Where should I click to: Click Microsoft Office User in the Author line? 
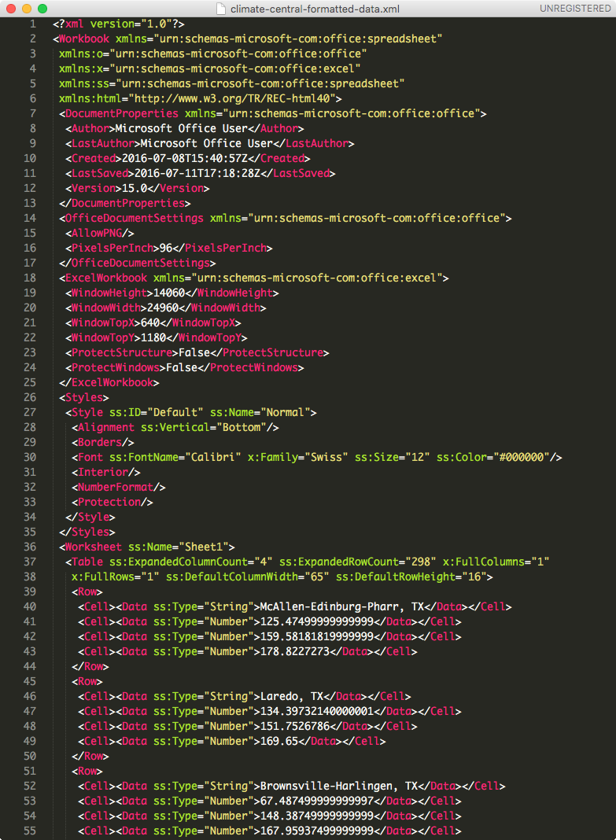pos(182,128)
